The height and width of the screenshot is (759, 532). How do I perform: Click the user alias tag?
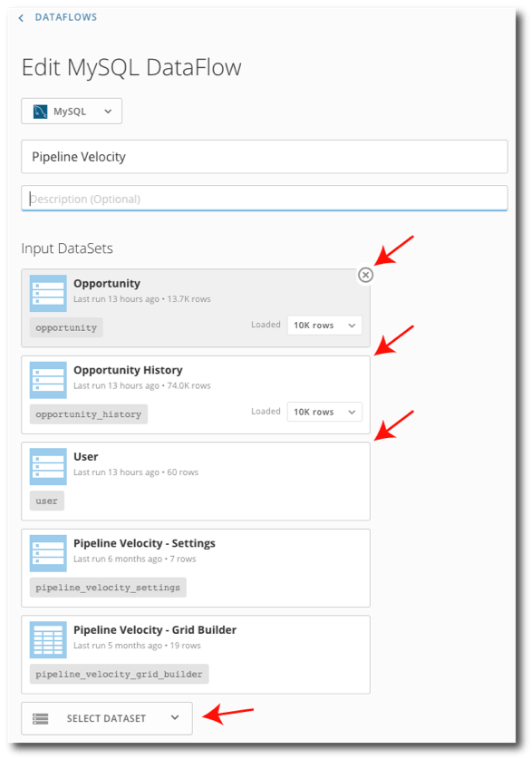click(x=47, y=501)
